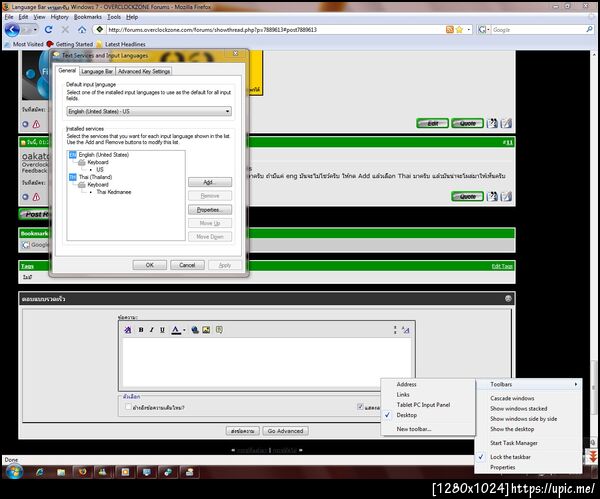
Task: Open Windows Start orb
Action: 14,472
